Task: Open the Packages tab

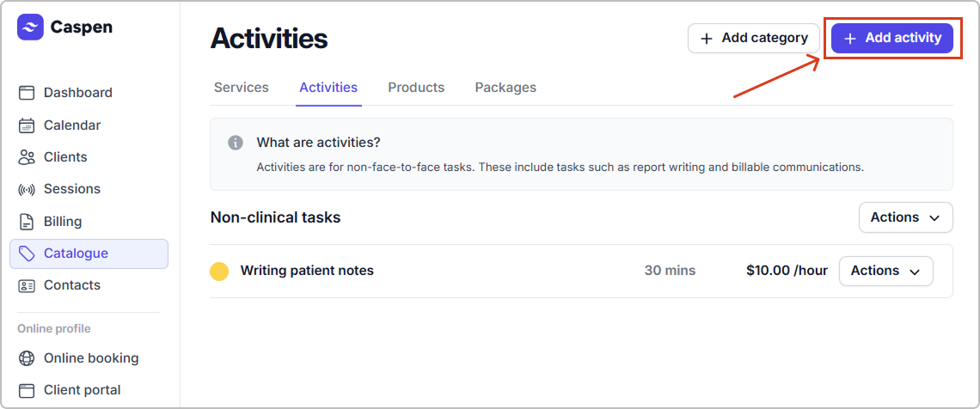Action: 505,88
